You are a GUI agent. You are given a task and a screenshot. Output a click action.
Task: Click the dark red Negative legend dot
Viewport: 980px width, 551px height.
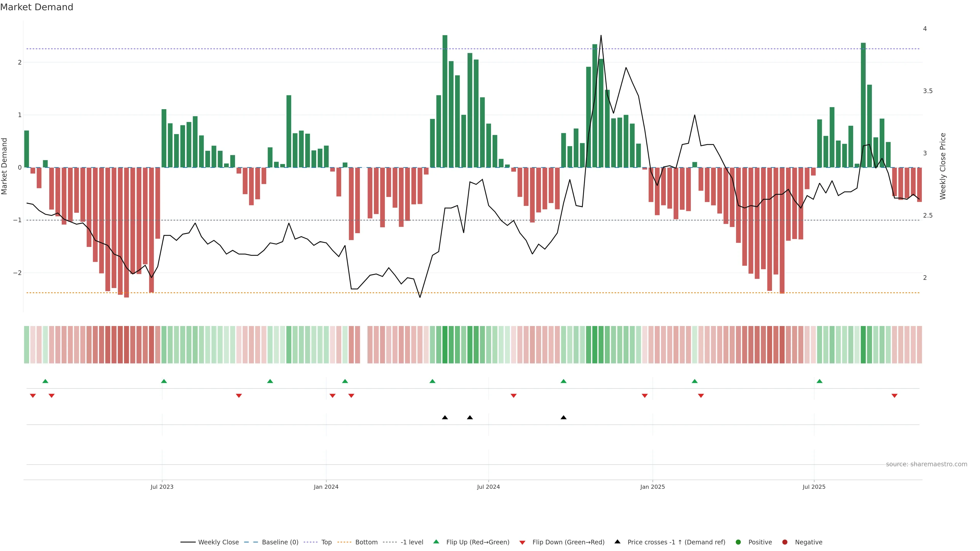pyautogui.click(x=785, y=542)
